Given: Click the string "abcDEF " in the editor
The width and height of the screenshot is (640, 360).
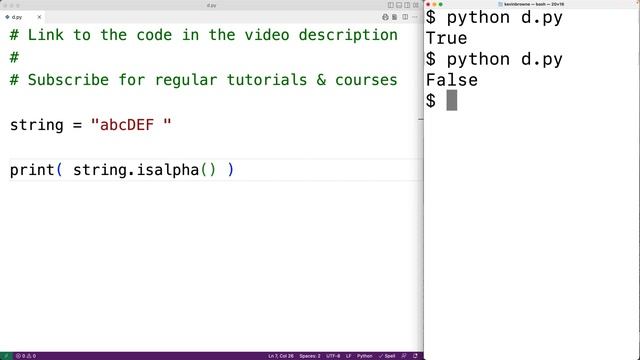Looking at the screenshot, I should (x=131, y=125).
